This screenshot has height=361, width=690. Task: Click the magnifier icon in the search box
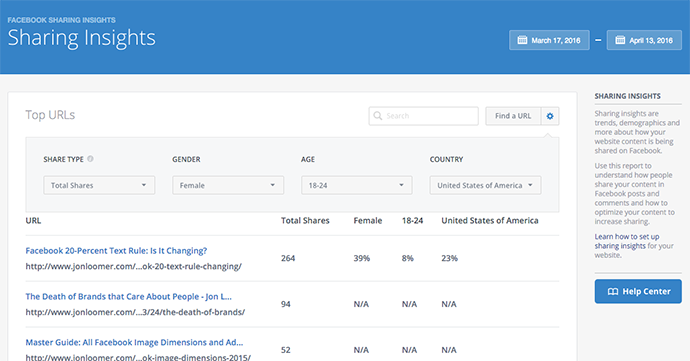click(x=378, y=116)
